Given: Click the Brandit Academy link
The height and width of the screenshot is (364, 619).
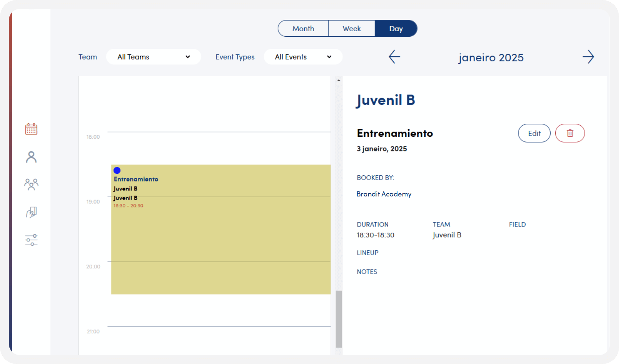Looking at the screenshot, I should coord(384,194).
